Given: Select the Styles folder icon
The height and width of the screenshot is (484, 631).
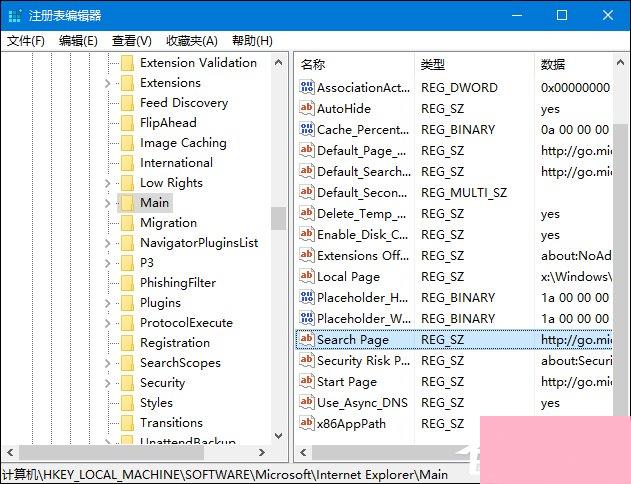Looking at the screenshot, I should point(127,403).
